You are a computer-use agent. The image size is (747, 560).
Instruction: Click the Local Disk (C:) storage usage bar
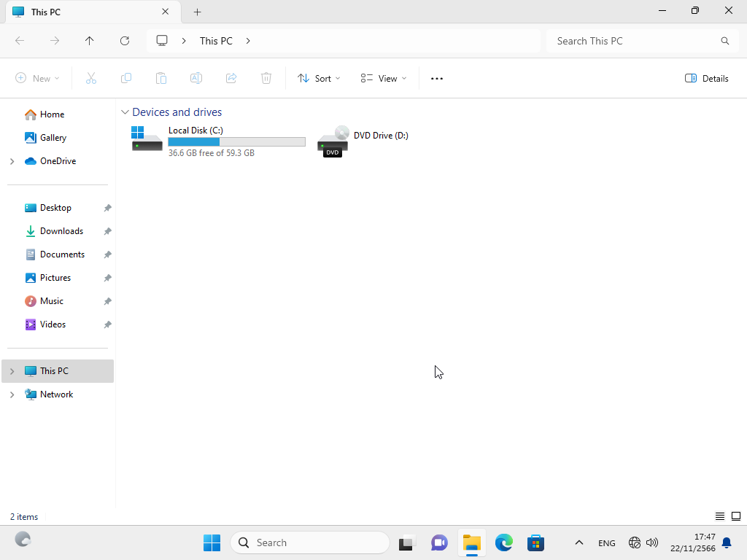pyautogui.click(x=236, y=142)
